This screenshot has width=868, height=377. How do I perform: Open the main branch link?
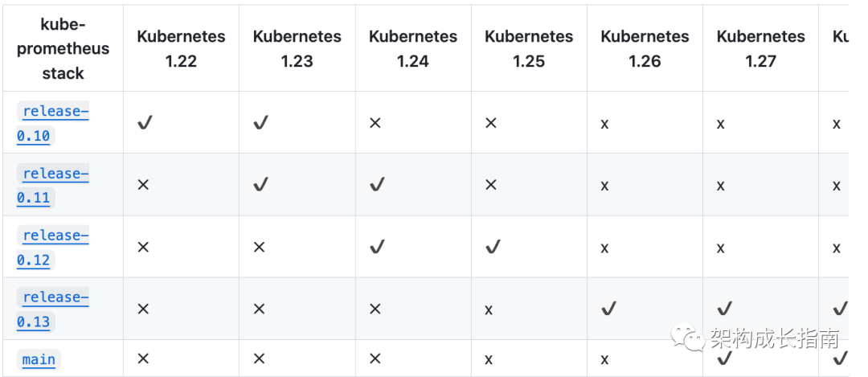39,359
